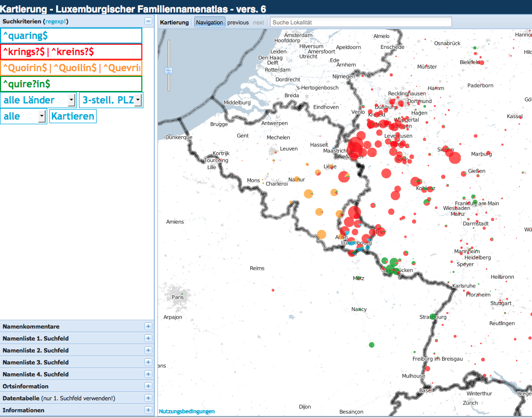Open the '3-stell. PLZ' dropdown
Viewport: 532px width, 418px height.
pyautogui.click(x=111, y=100)
